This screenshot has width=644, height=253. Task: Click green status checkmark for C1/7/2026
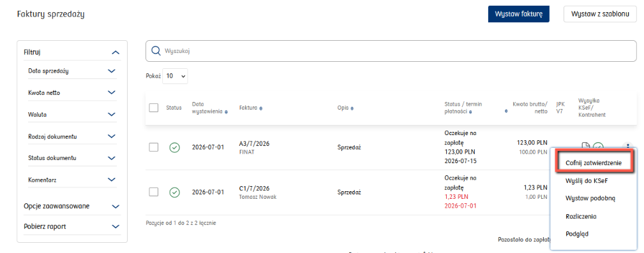click(174, 192)
